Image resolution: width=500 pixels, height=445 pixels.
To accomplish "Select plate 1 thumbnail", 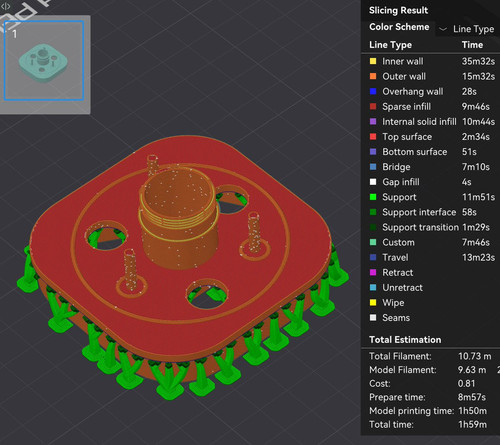I will [44, 60].
